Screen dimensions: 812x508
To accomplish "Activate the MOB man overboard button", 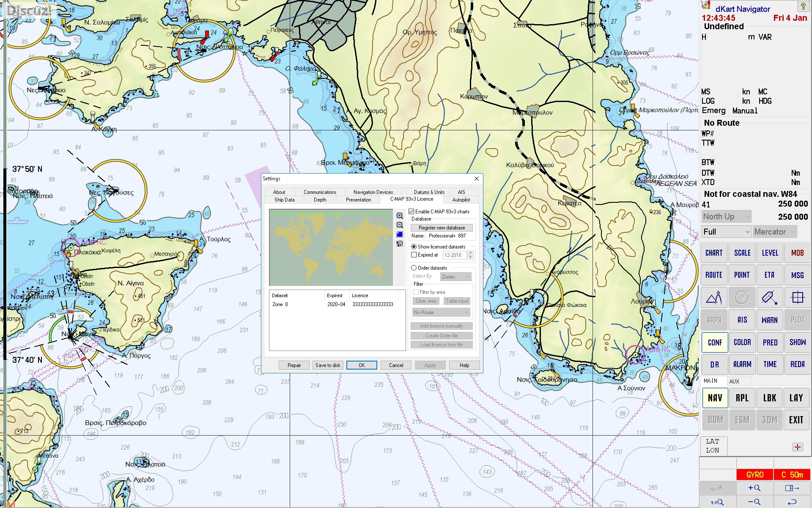I will tap(798, 253).
